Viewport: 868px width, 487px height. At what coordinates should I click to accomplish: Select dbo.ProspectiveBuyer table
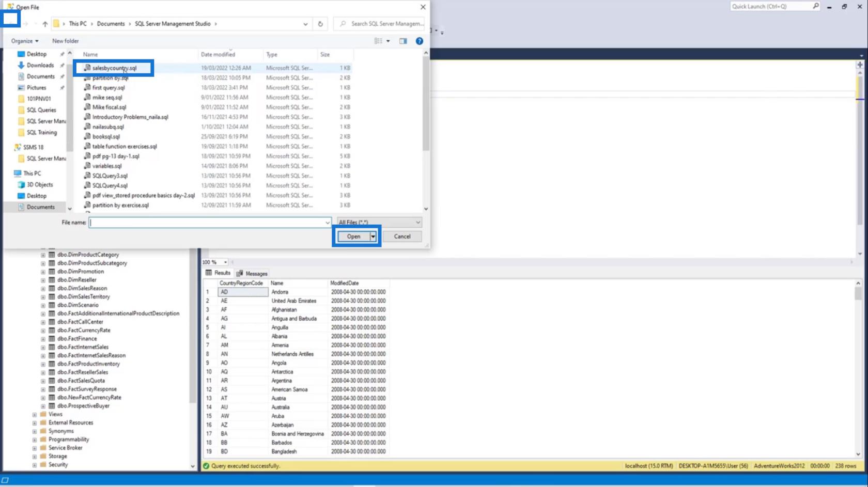[83, 406]
